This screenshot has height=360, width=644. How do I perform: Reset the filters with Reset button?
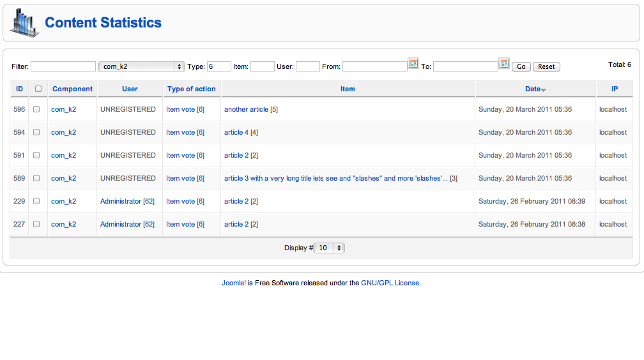(546, 66)
